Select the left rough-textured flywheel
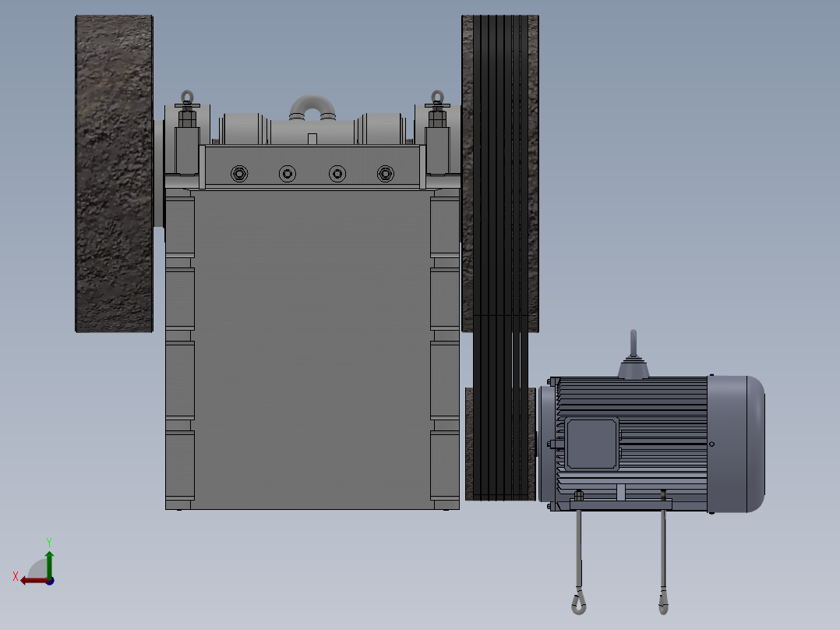The image size is (840, 630). point(114,174)
